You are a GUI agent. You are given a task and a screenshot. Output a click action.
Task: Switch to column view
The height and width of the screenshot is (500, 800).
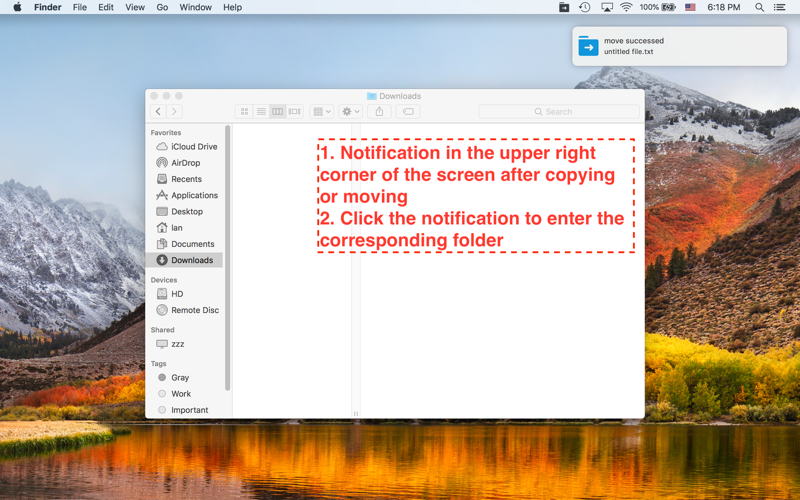pos(278,111)
